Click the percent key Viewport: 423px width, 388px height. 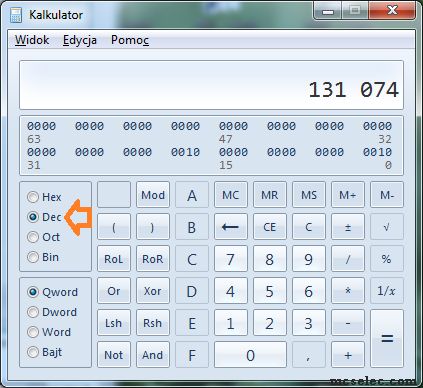click(x=387, y=259)
